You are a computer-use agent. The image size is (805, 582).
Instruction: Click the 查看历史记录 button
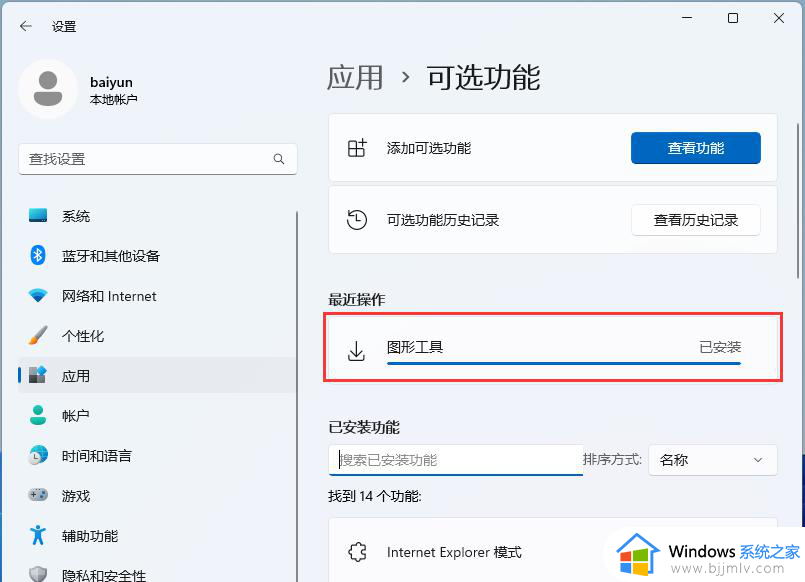tap(696, 220)
